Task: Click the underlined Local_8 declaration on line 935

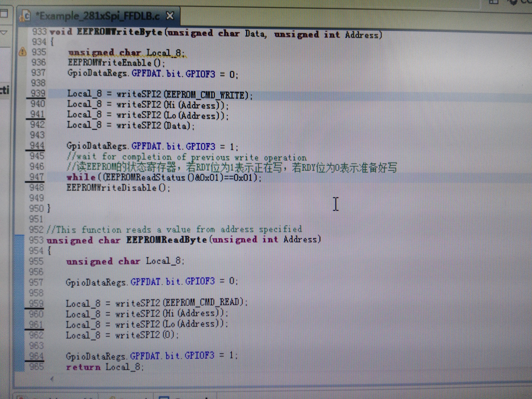Action: coord(164,53)
